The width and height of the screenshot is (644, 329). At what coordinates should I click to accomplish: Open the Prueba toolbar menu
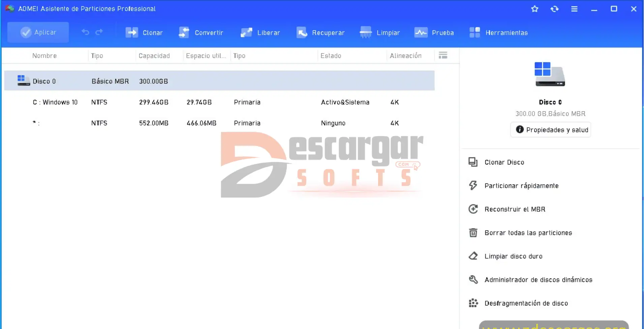point(434,33)
